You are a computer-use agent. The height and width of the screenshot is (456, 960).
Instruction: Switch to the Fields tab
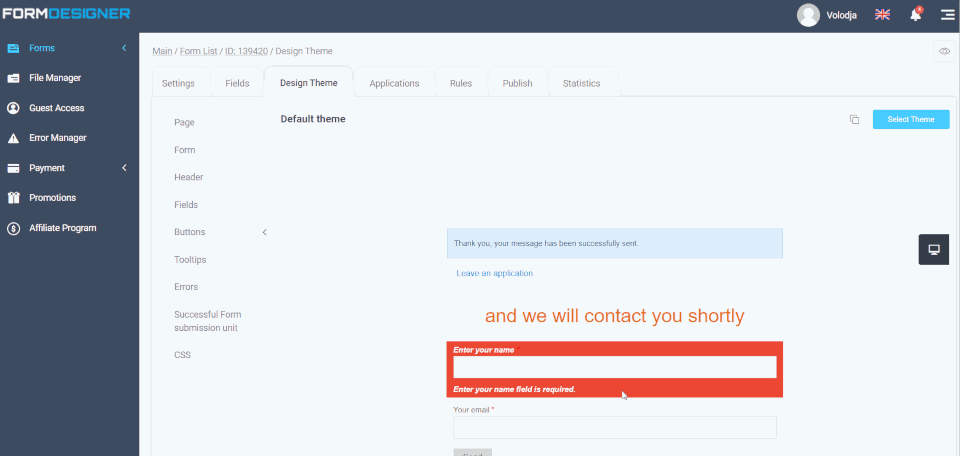coord(237,83)
